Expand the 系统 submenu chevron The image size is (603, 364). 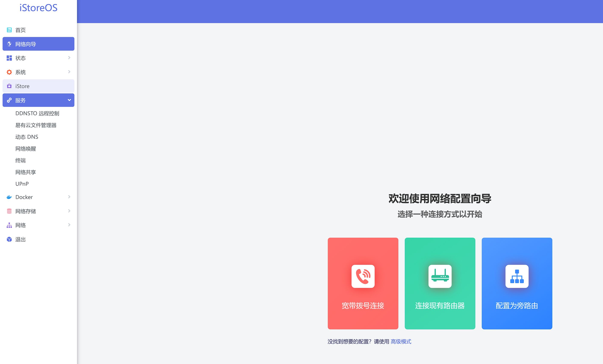(69, 72)
